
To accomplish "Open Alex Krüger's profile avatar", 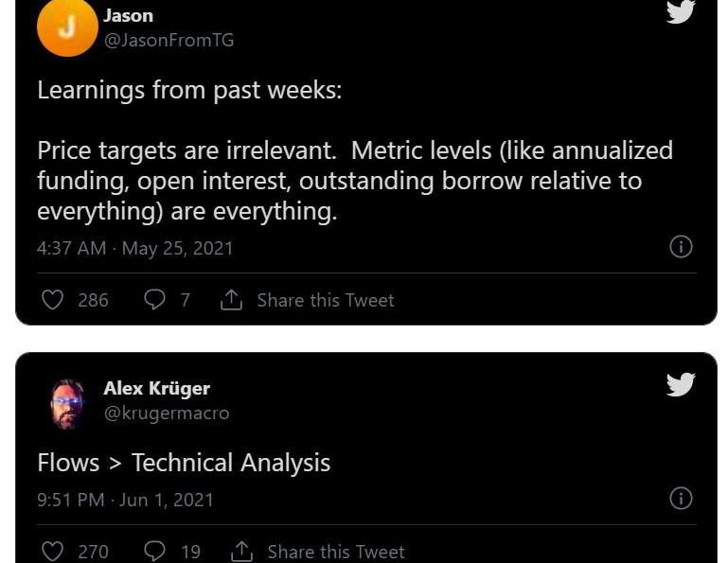I will click(67, 402).
